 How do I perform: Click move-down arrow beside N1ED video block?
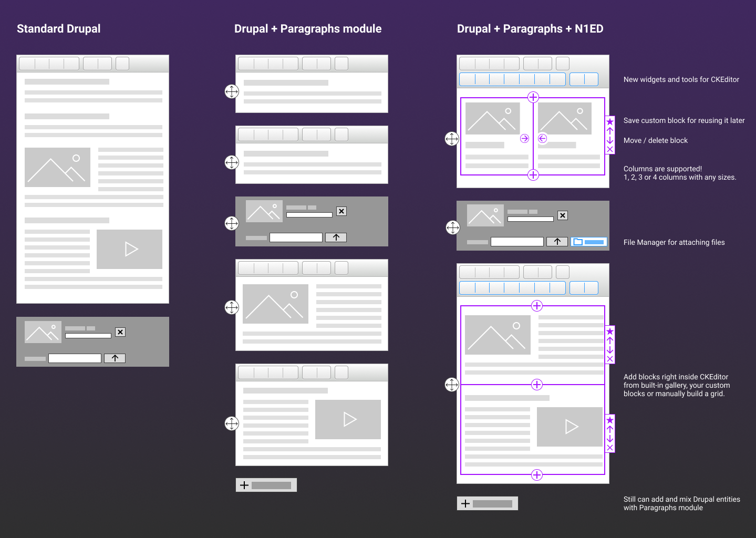pyautogui.click(x=610, y=439)
